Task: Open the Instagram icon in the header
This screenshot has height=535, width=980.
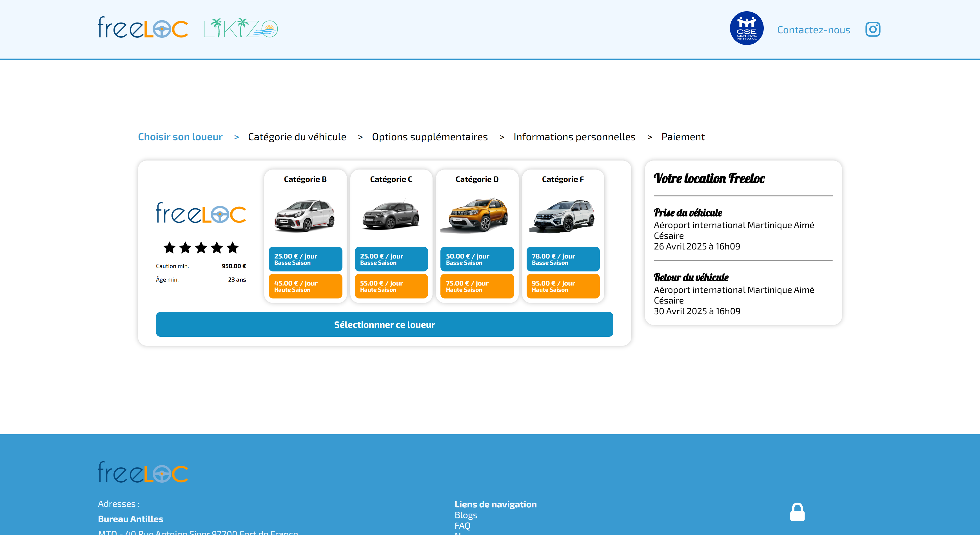Action: click(873, 29)
